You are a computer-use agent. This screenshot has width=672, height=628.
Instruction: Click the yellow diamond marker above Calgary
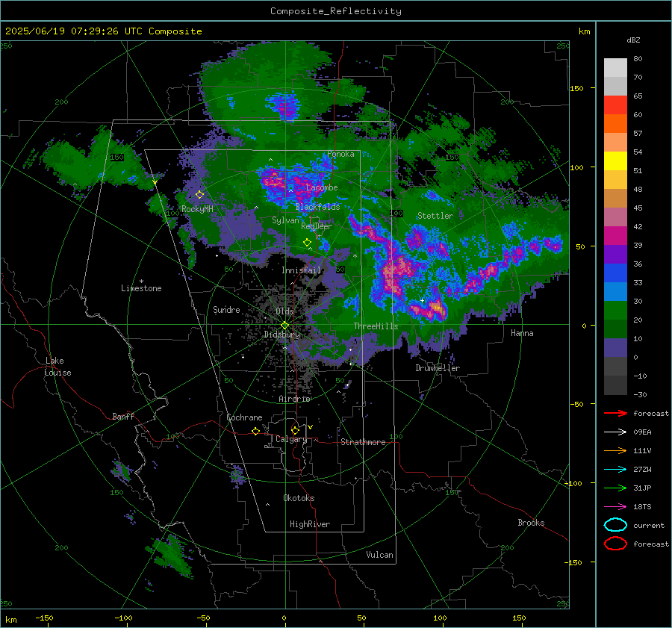(295, 430)
